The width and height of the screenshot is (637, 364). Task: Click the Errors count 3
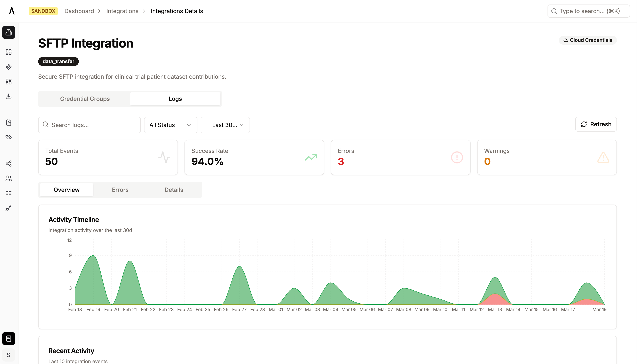click(341, 162)
